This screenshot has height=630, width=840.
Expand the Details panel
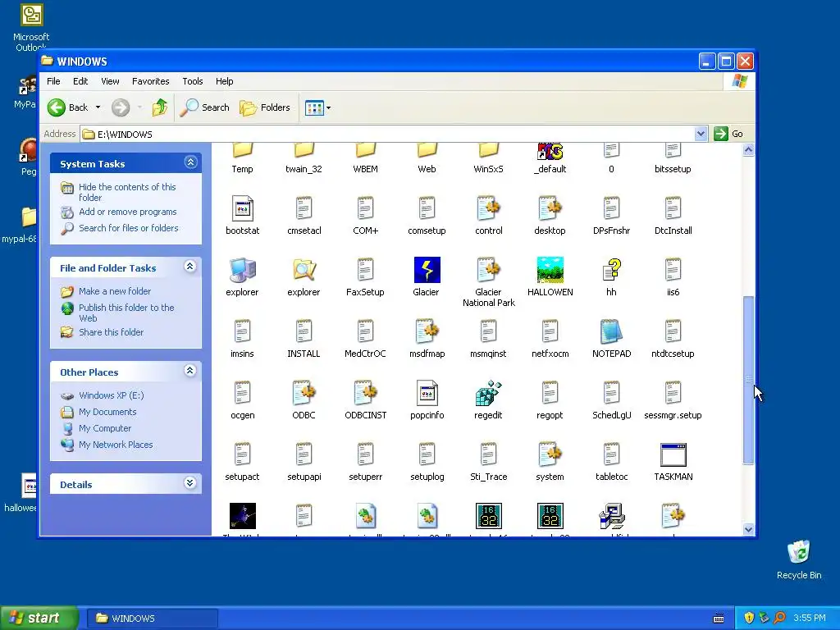tap(189, 482)
